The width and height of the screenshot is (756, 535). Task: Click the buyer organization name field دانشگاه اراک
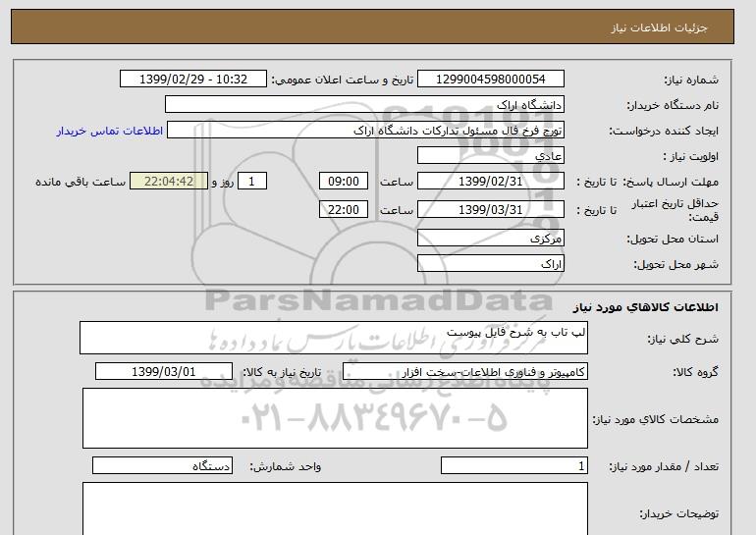click(x=364, y=105)
